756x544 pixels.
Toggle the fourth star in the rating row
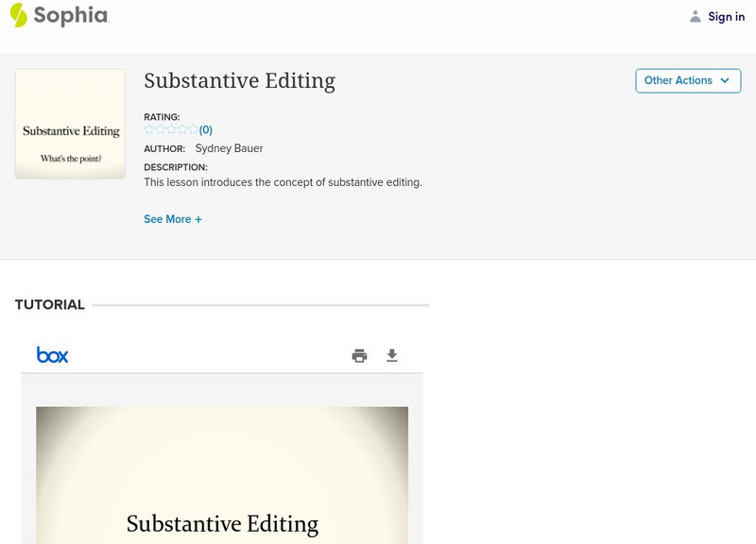[180, 128]
